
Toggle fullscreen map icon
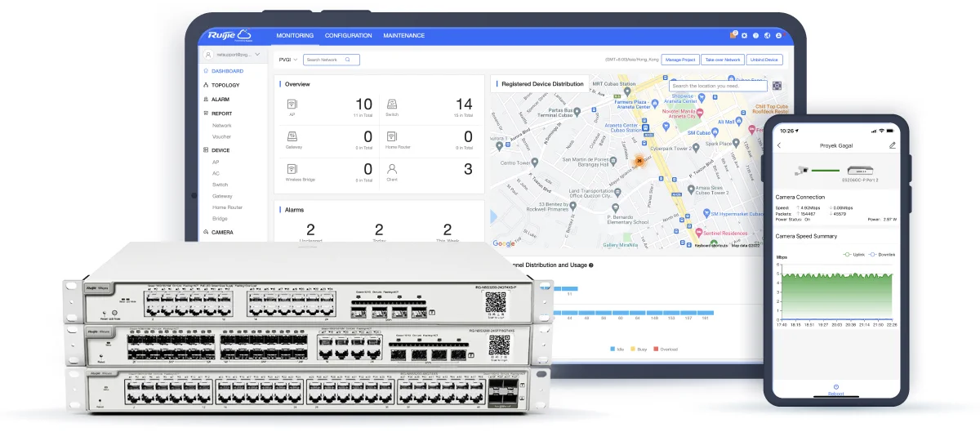click(777, 85)
